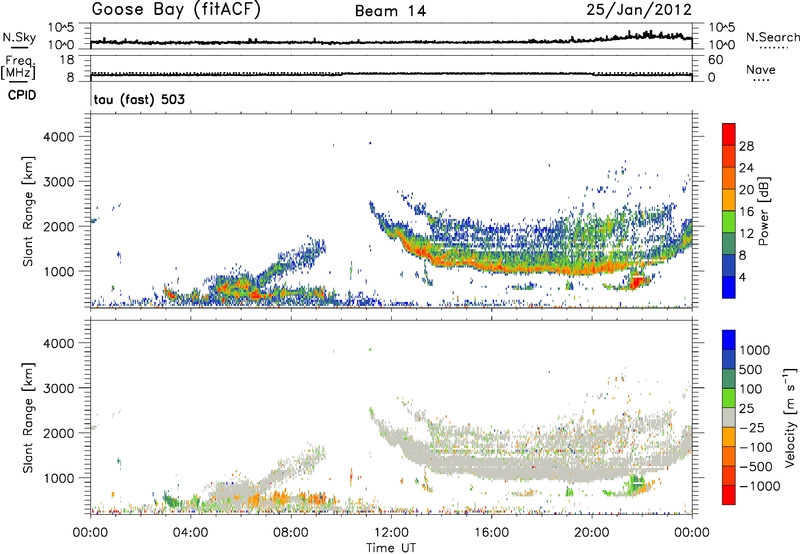Select the 12:00 time tick label
The height and width of the screenshot is (554, 800).
pos(391,533)
